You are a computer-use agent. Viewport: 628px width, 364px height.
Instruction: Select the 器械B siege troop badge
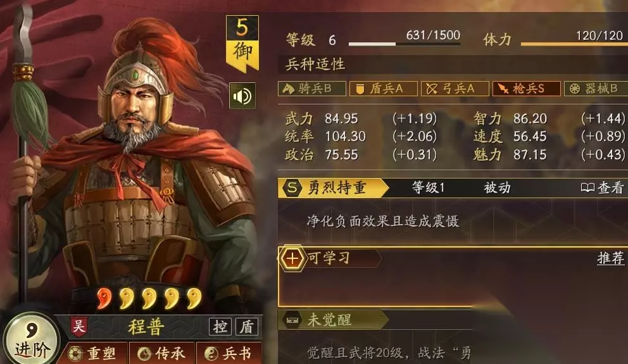[596, 89]
